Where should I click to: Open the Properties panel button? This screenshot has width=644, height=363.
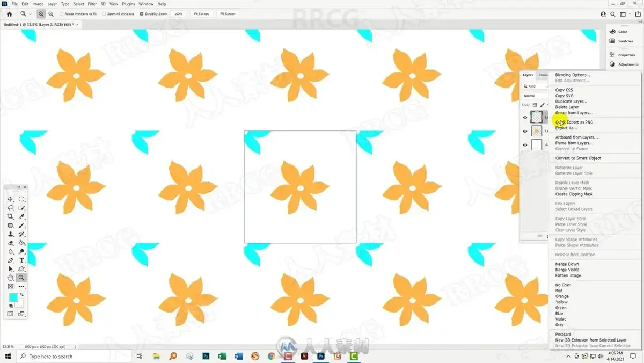[623, 55]
